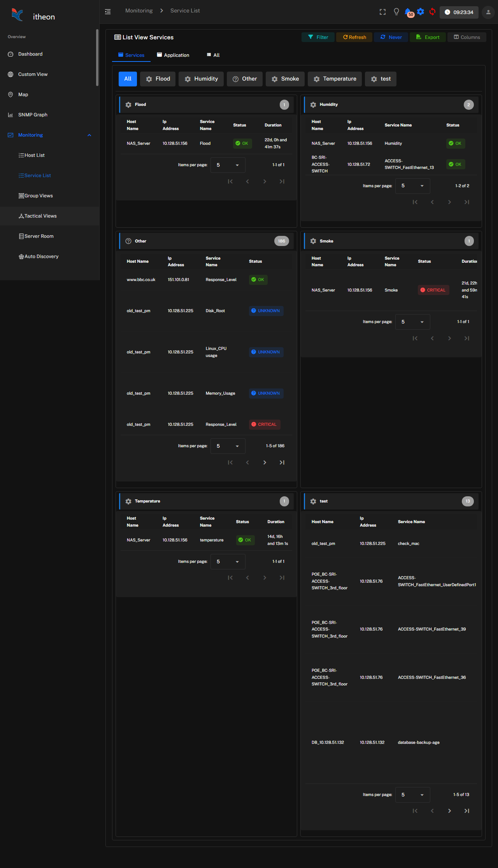This screenshot has height=868, width=498.
Task: Switch to the Services tab
Action: [131, 55]
